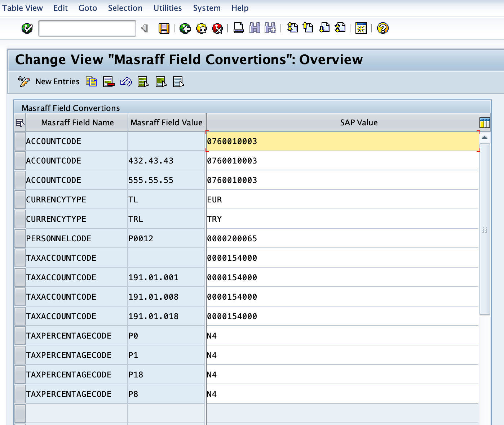Image resolution: width=504 pixels, height=425 pixels.
Task: Click the yellow Exit icon
Action: tap(202, 28)
